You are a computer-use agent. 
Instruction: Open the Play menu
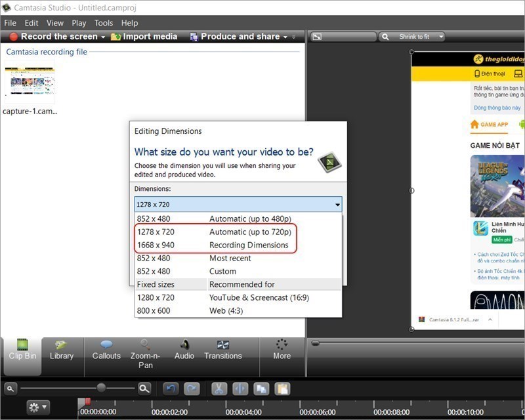[79, 23]
